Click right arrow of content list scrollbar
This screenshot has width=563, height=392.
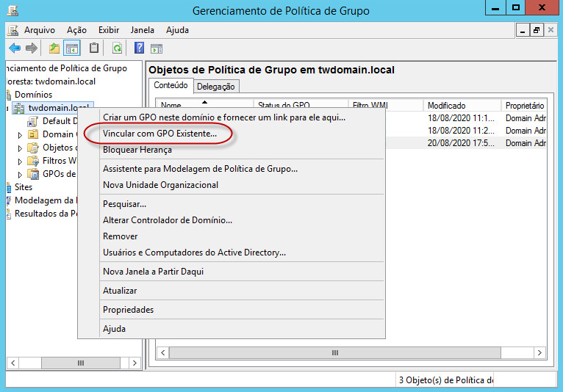(x=539, y=352)
